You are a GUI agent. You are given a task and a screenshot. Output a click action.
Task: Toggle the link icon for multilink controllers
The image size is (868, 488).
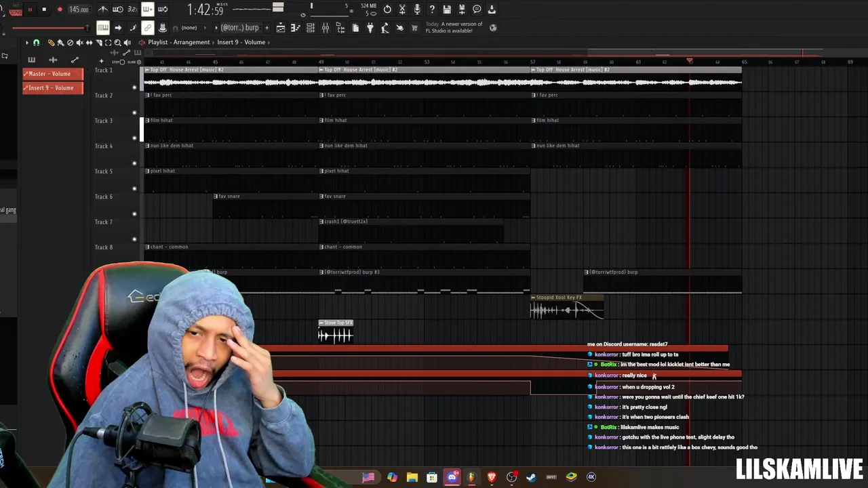(147, 28)
